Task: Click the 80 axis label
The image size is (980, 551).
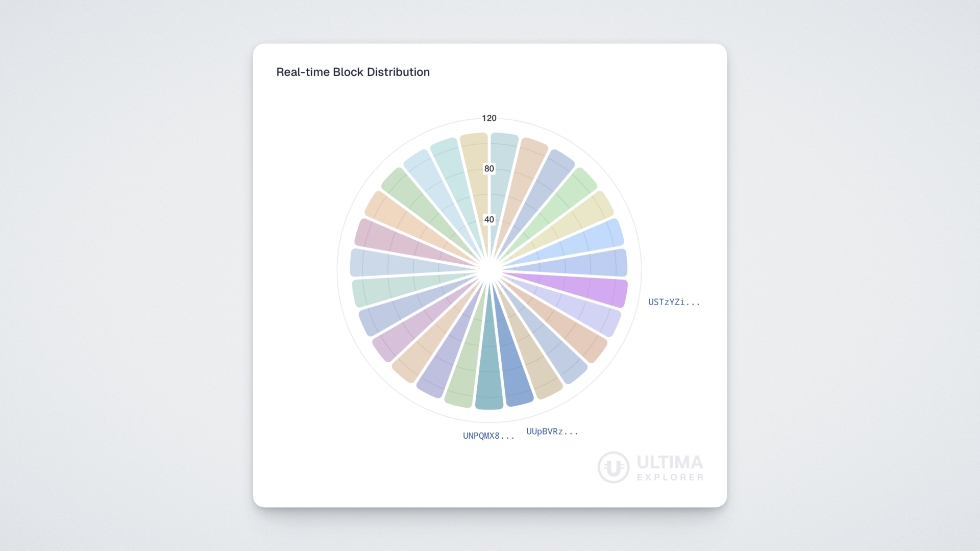Action: pyautogui.click(x=489, y=168)
